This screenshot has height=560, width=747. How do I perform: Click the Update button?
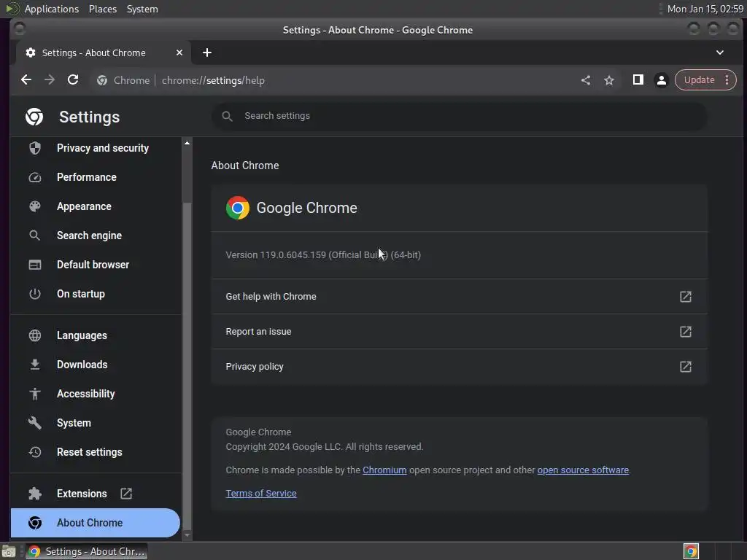(x=699, y=80)
